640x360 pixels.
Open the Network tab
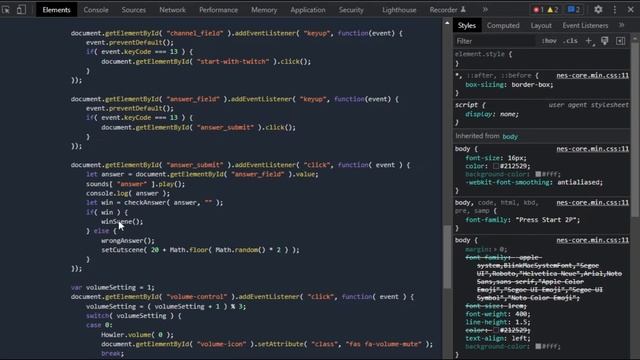click(172, 10)
